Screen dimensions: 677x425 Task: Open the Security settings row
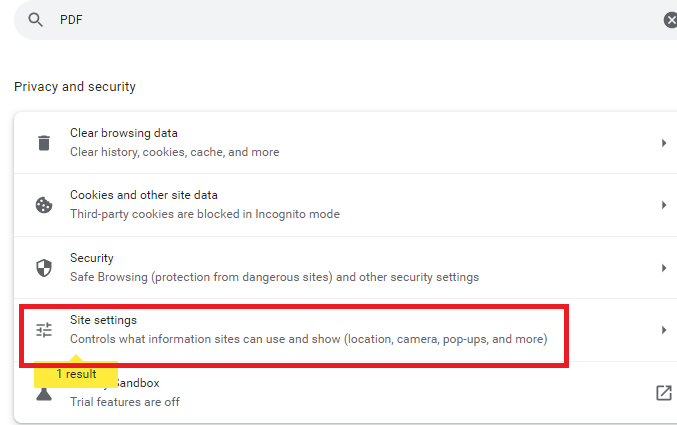pyautogui.click(x=274, y=267)
